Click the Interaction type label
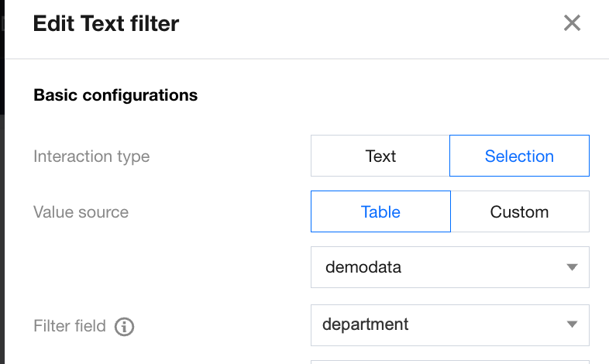Screen dimensions: 609x364 91,156
